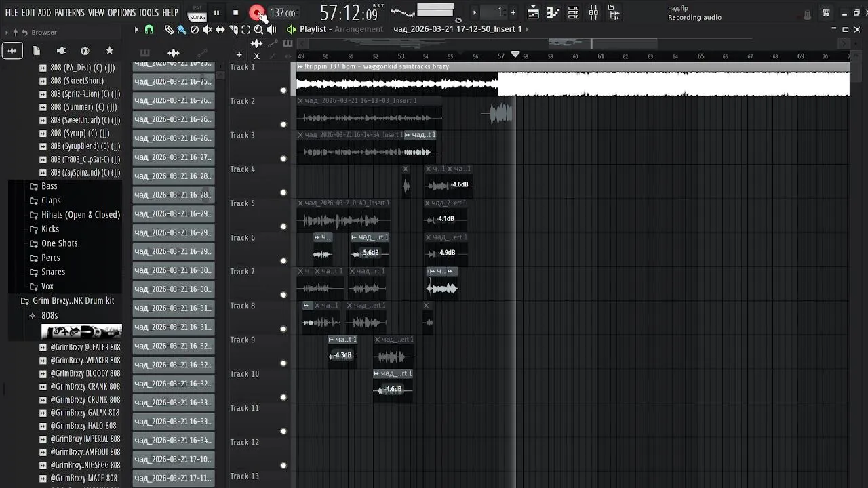This screenshot has width=868, height=488.
Task: Mute Track 12 with its dot
Action: [283, 465]
